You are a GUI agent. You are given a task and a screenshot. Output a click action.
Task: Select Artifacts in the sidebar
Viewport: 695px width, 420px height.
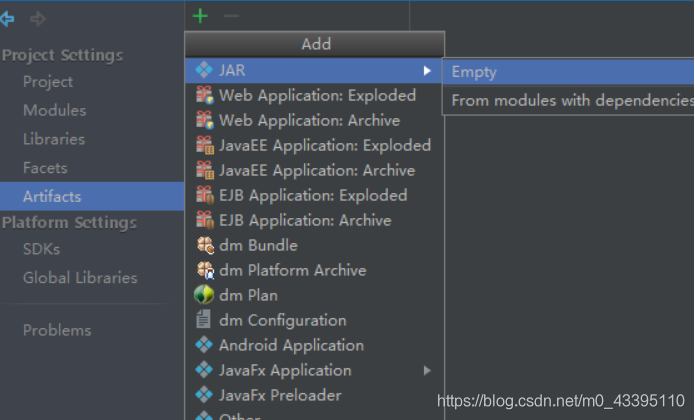(92, 196)
